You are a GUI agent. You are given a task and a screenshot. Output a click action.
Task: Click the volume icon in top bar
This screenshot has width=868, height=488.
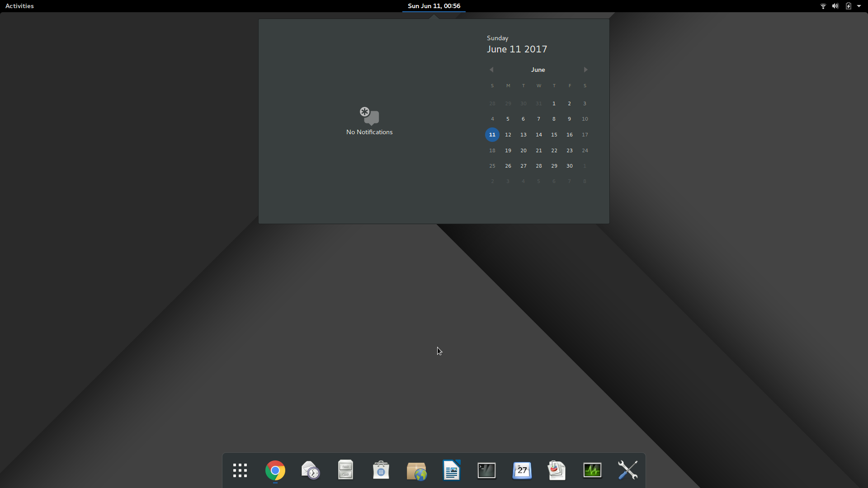835,6
